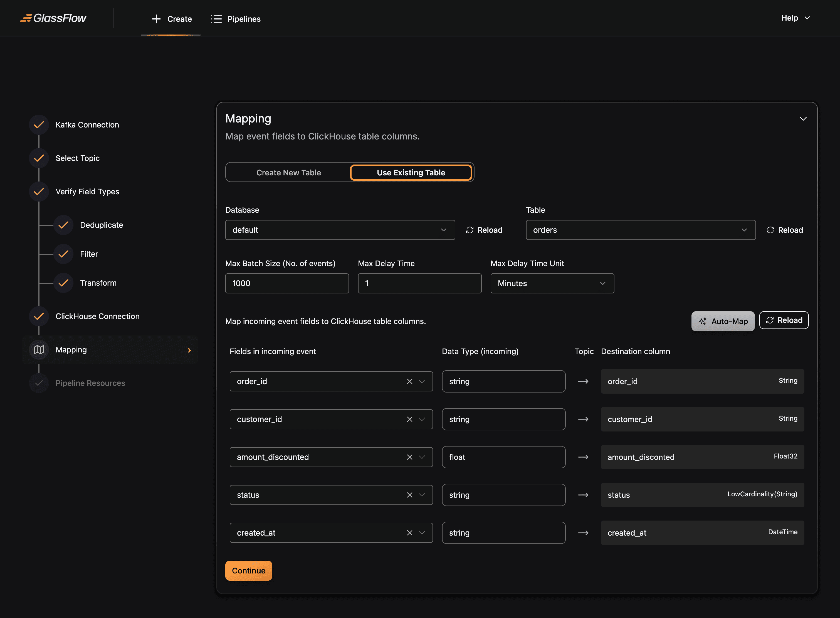840x618 pixels.
Task: Open the Database default dropdown
Action: pyautogui.click(x=339, y=230)
